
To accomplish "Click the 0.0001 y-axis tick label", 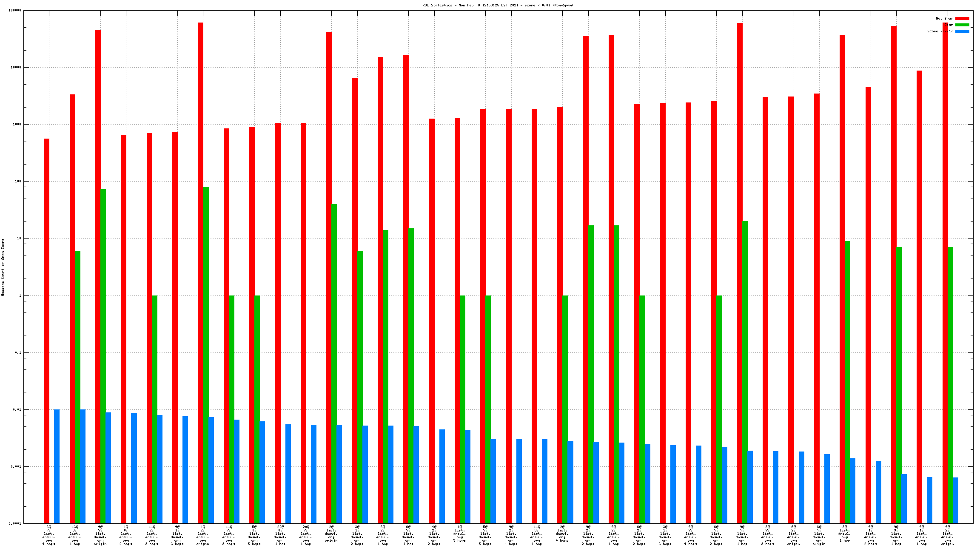I will coord(14,523).
